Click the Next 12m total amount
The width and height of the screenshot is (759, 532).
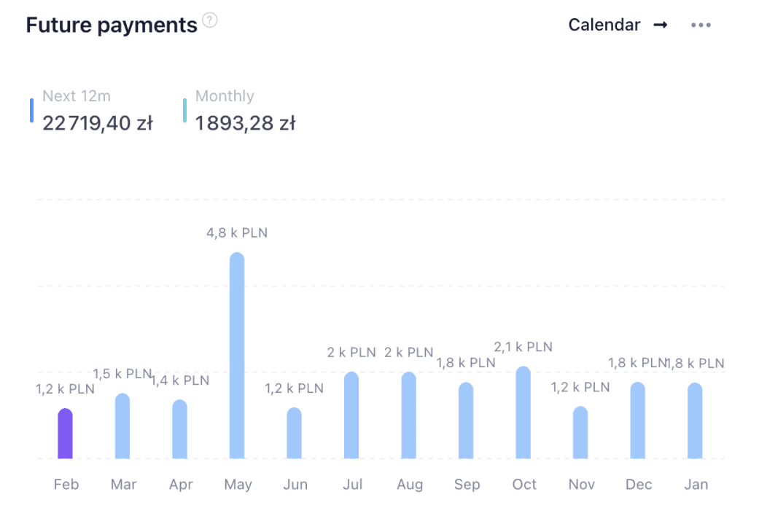97,123
